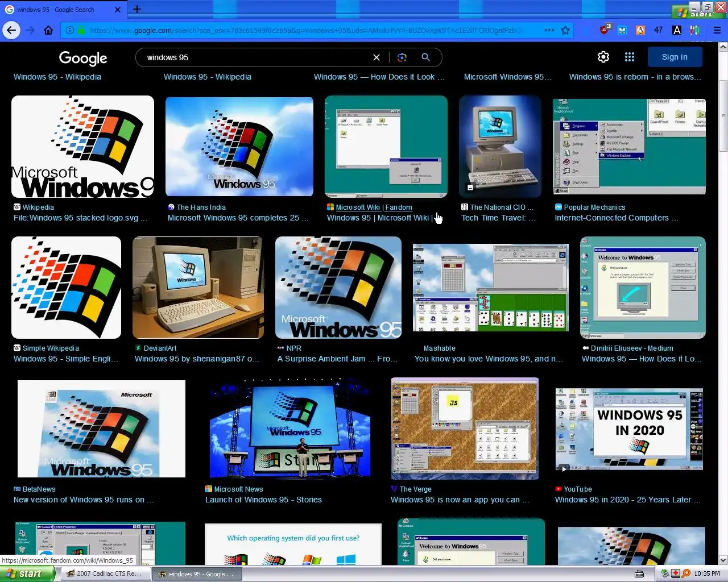Screen dimensions: 728x582
Task: Open 'Which operating system did you first use?' image
Action: click(x=293, y=544)
